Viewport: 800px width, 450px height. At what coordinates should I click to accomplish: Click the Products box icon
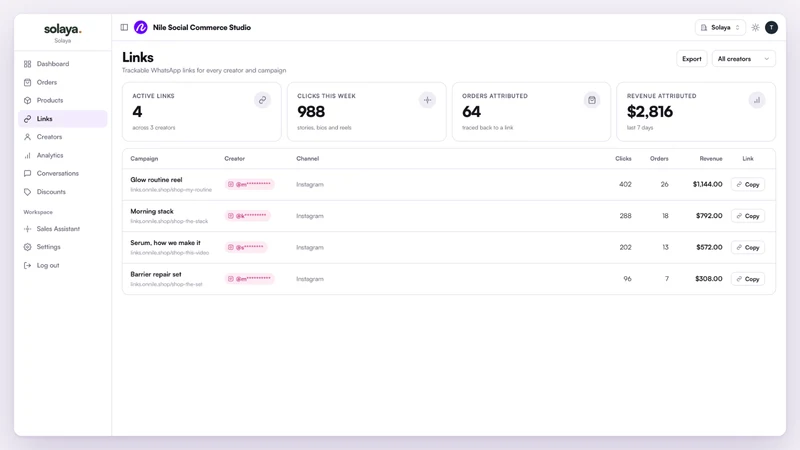[x=28, y=101]
